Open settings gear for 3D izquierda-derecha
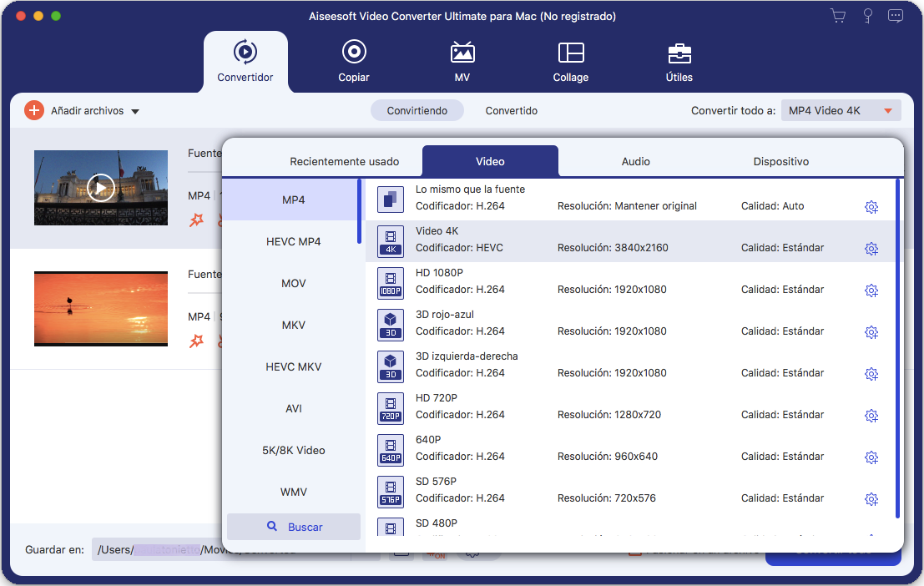 tap(871, 374)
